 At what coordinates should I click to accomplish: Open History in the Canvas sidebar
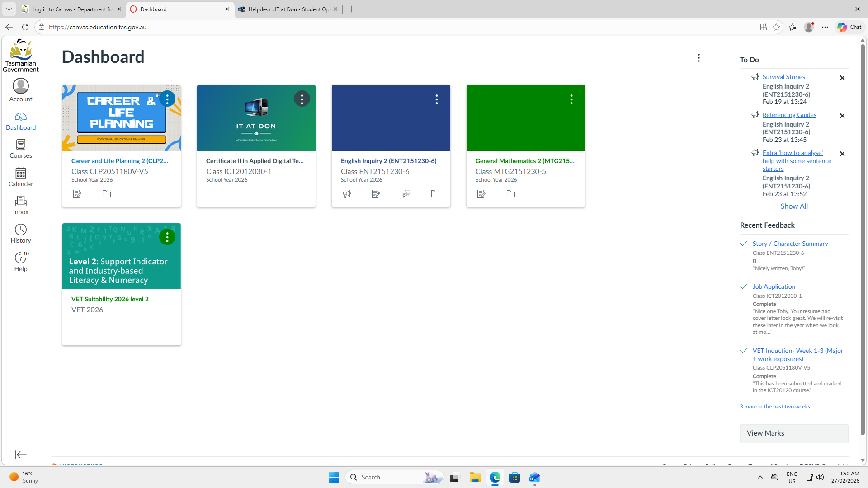click(x=21, y=233)
